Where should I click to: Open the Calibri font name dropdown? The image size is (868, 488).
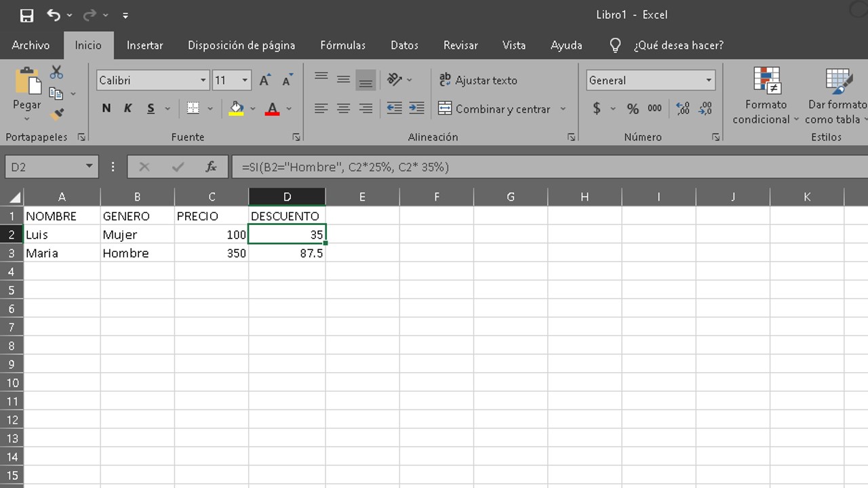coord(203,81)
